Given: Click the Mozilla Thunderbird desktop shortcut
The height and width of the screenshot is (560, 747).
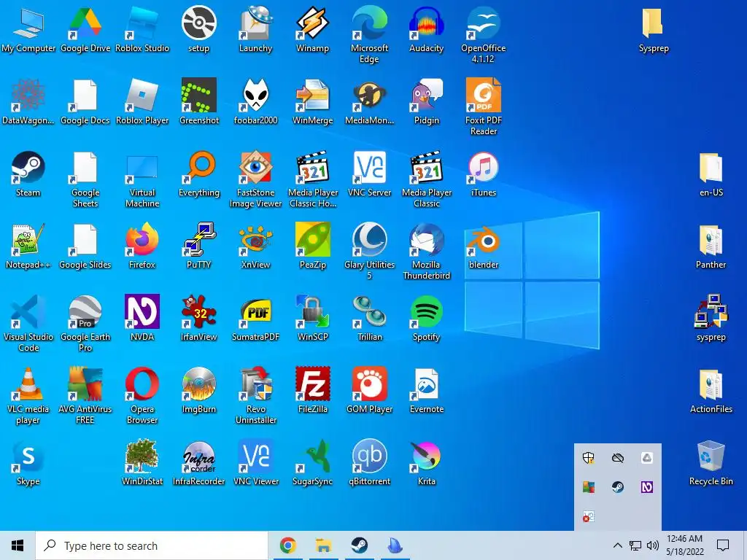Looking at the screenshot, I should click(x=426, y=251).
